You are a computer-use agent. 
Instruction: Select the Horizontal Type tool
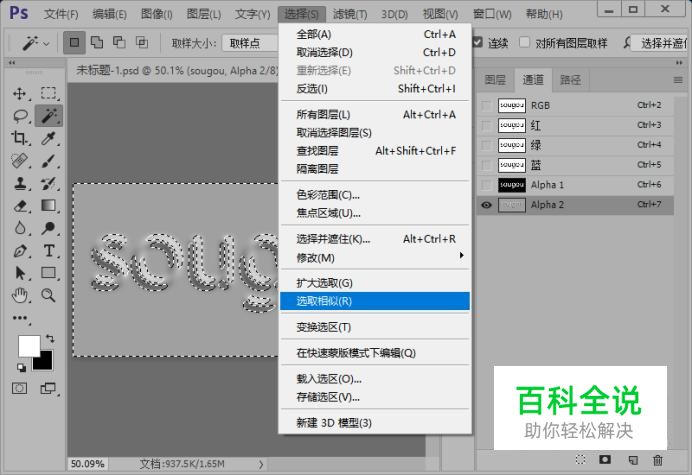[49, 251]
